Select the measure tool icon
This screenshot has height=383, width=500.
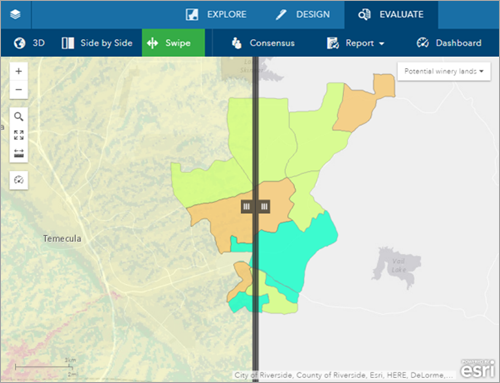[19, 153]
